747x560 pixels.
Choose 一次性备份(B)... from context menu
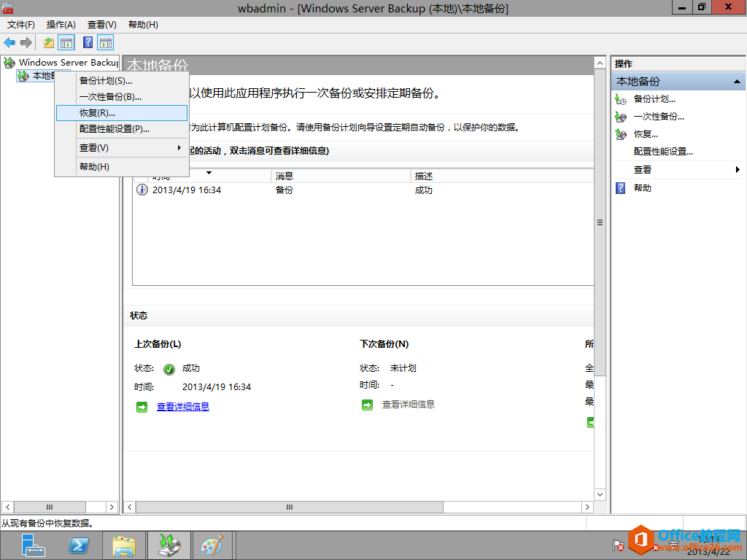[x=110, y=96]
